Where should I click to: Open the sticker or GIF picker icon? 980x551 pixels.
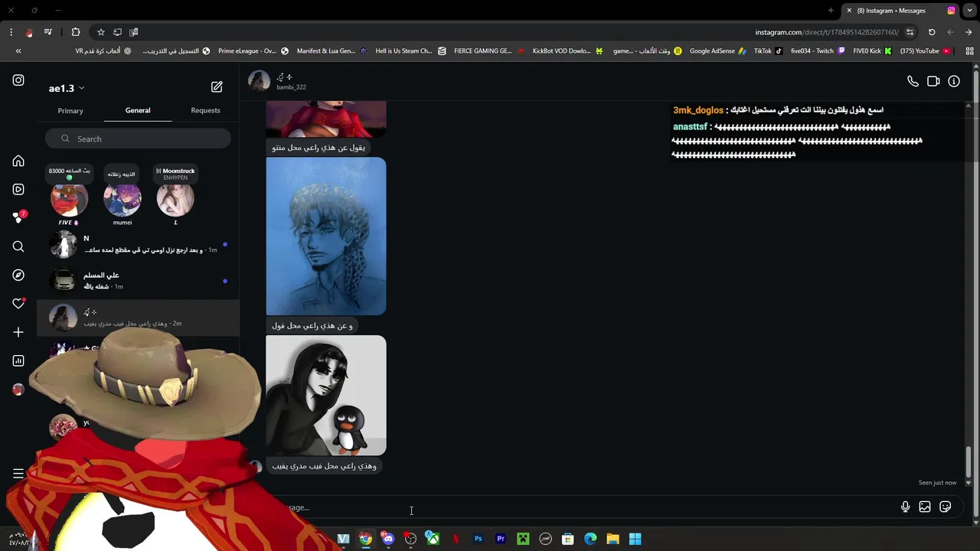pyautogui.click(x=946, y=507)
